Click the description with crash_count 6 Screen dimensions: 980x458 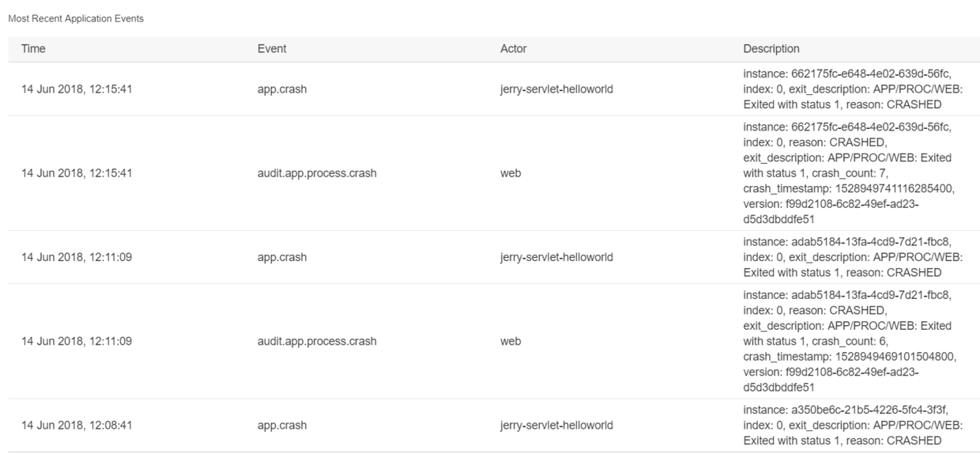846,342
